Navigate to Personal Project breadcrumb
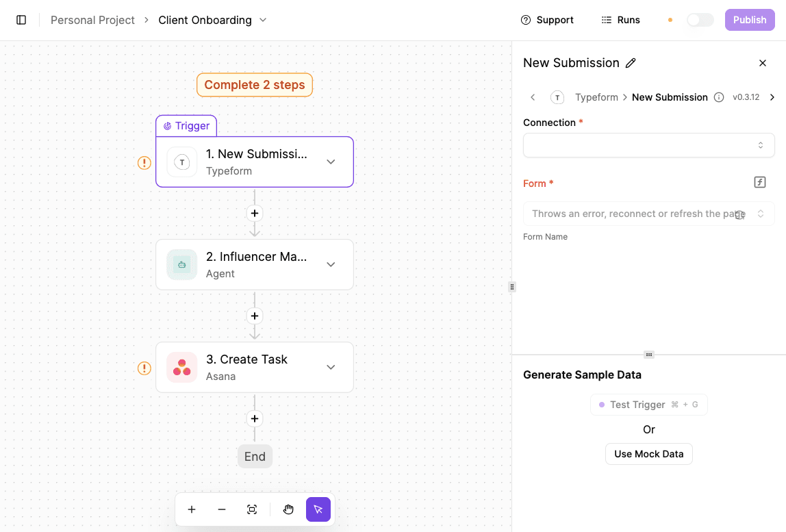The width and height of the screenshot is (786, 532). point(92,20)
